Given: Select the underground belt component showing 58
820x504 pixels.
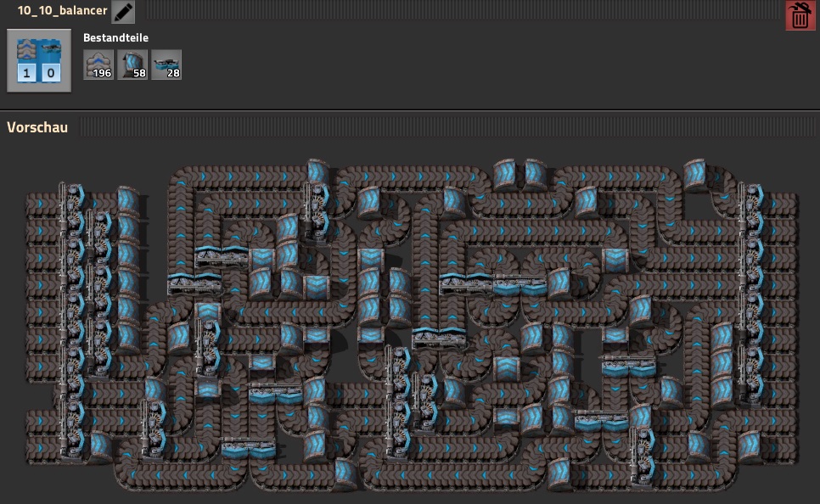Looking at the screenshot, I should coord(132,64).
